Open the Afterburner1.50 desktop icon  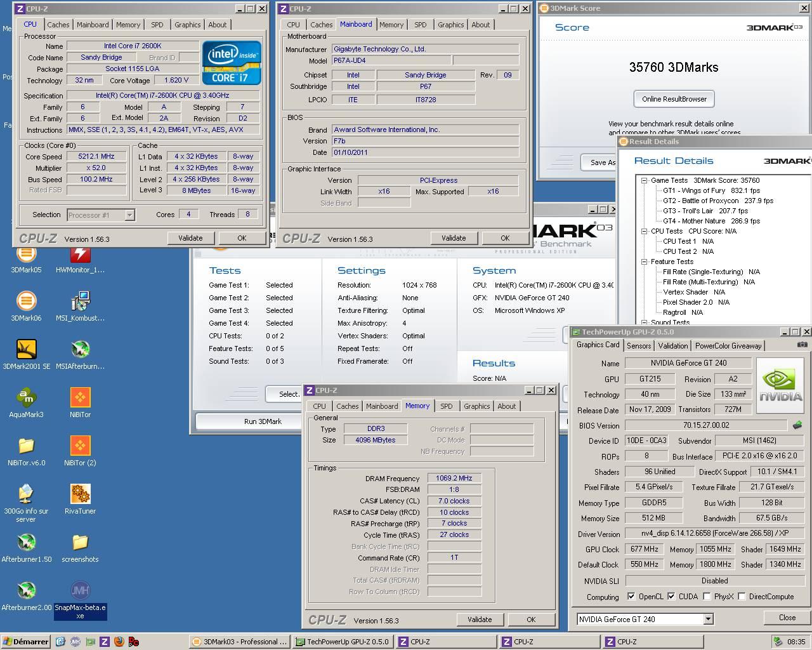click(x=26, y=548)
